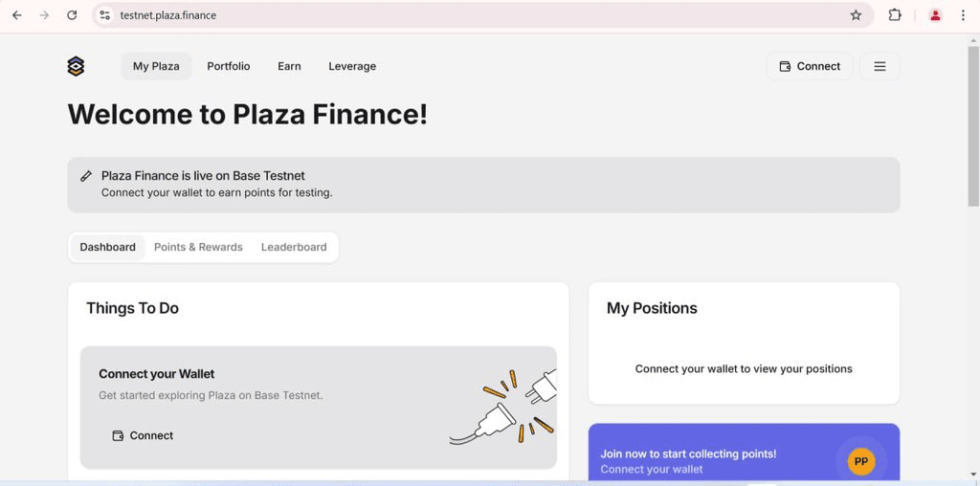Click the orange PP points badge
The height and width of the screenshot is (486, 980).
click(x=861, y=462)
